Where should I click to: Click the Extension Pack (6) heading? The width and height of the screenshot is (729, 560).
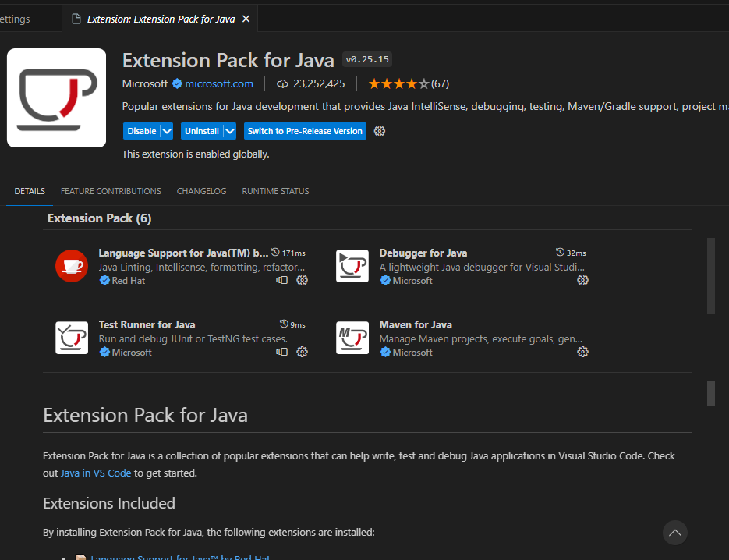point(100,218)
